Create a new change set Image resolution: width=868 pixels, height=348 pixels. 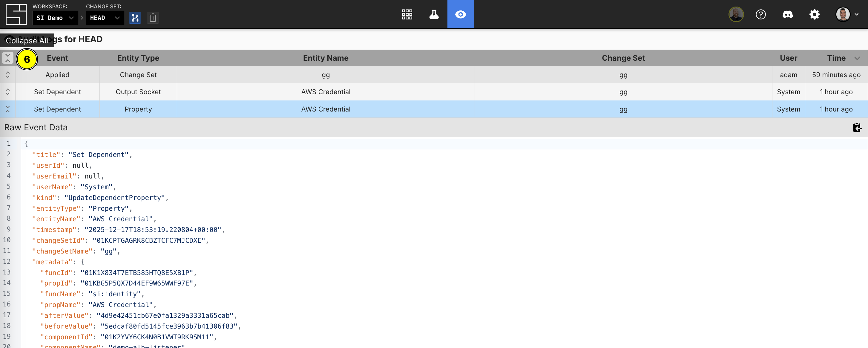click(x=135, y=18)
